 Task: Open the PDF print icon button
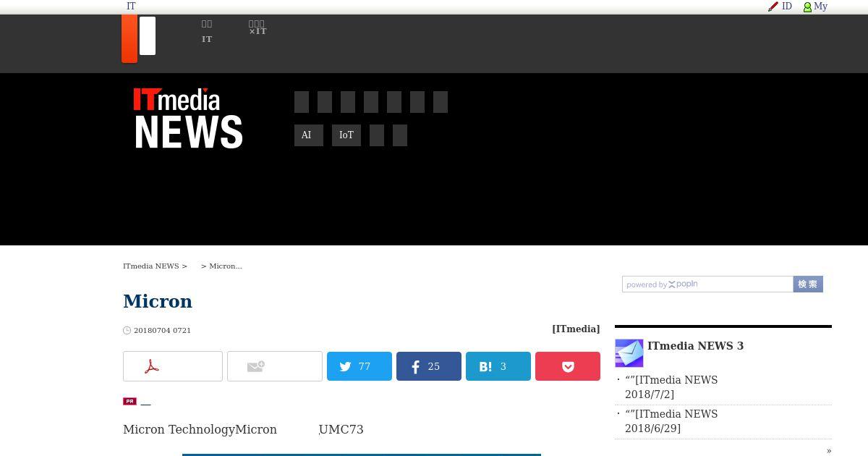173,366
